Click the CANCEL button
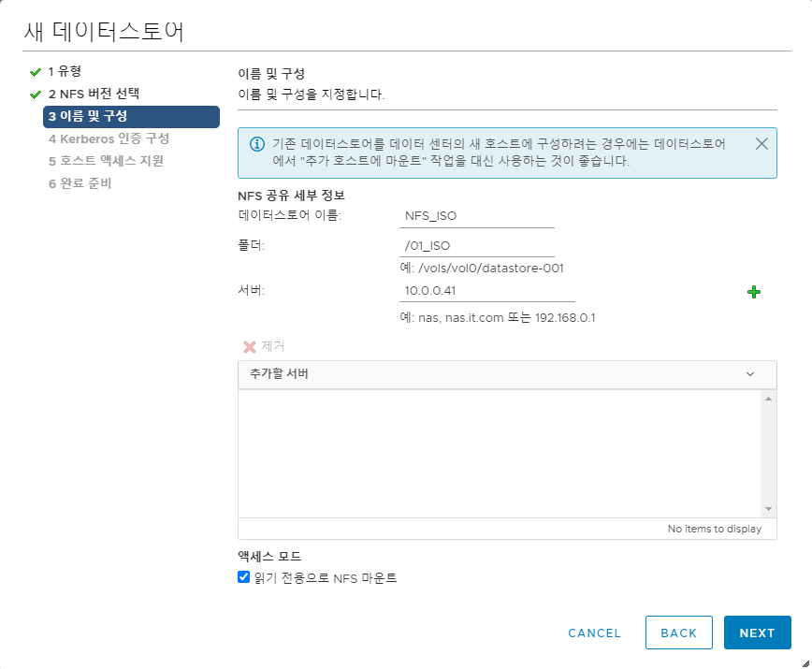 click(594, 633)
